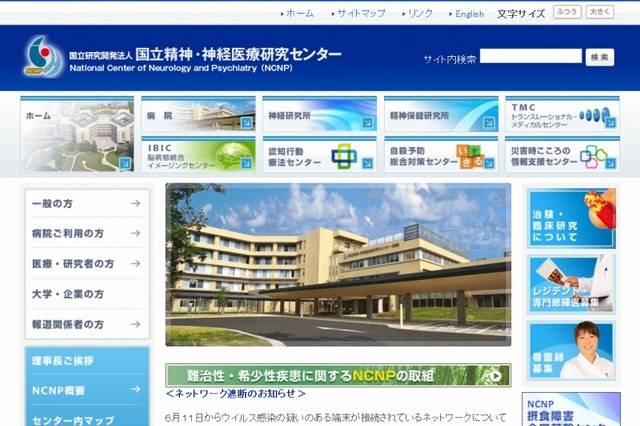This screenshot has width=640, height=426.
Task: Select the text starting 6月11日からウイルス感染
Action: [336, 418]
